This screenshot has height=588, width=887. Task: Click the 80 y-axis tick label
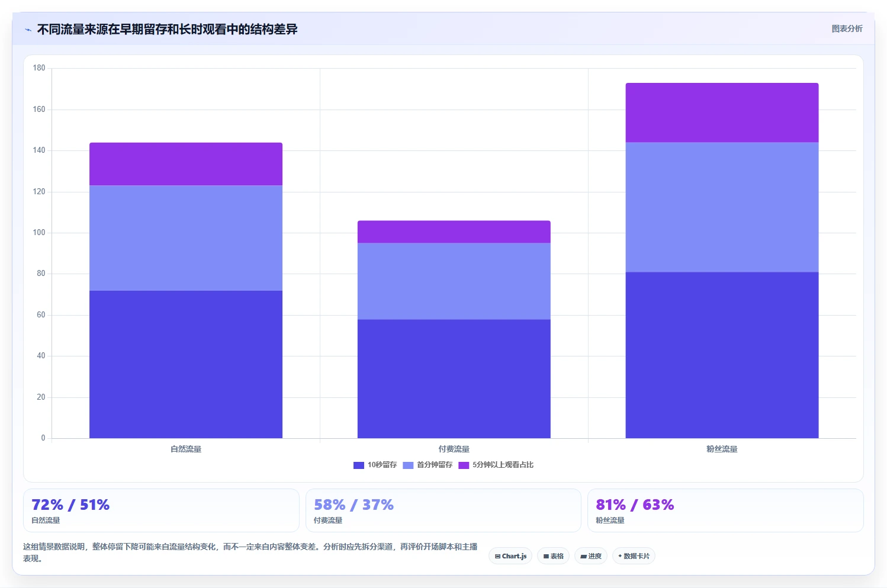[x=41, y=274]
